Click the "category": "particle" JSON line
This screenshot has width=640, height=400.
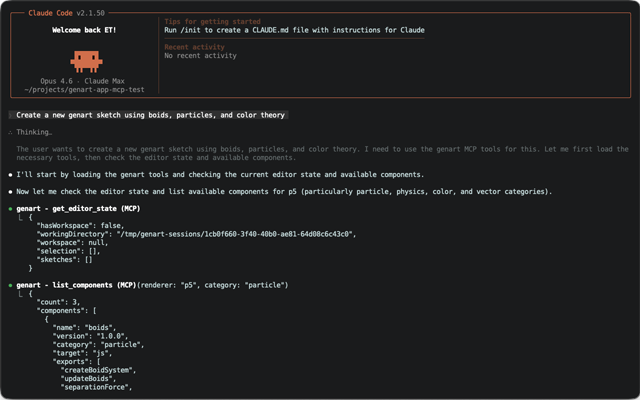pyautogui.click(x=98, y=345)
